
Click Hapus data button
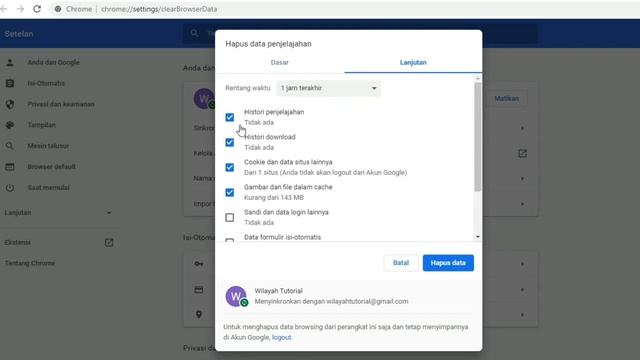pos(448,263)
